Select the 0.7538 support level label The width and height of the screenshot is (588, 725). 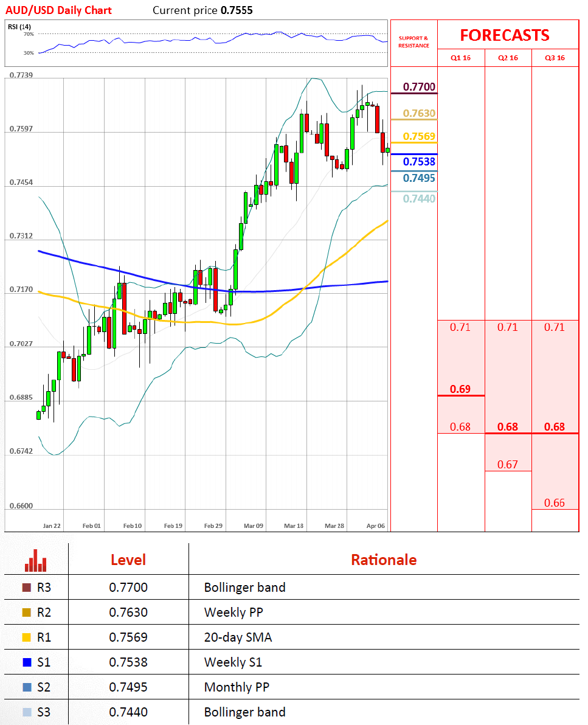[x=420, y=162]
